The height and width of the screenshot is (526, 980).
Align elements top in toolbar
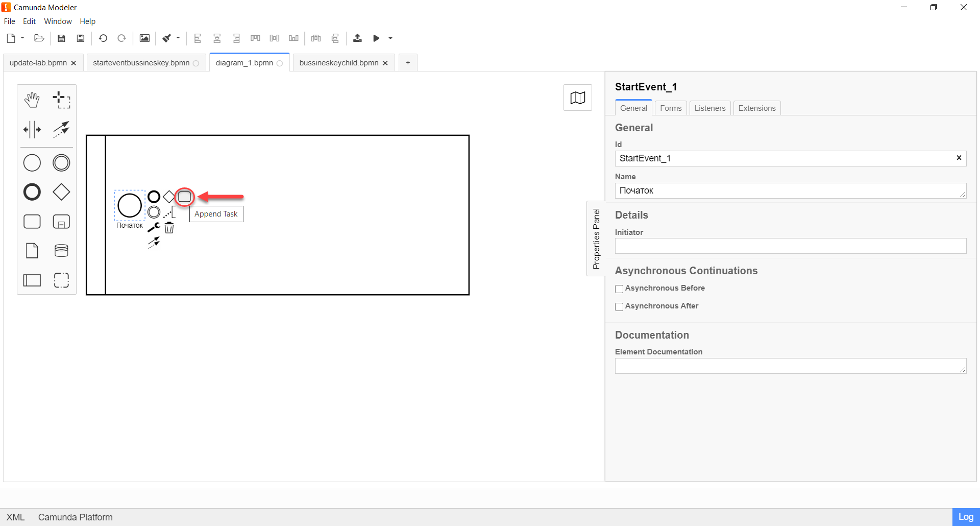click(x=255, y=38)
